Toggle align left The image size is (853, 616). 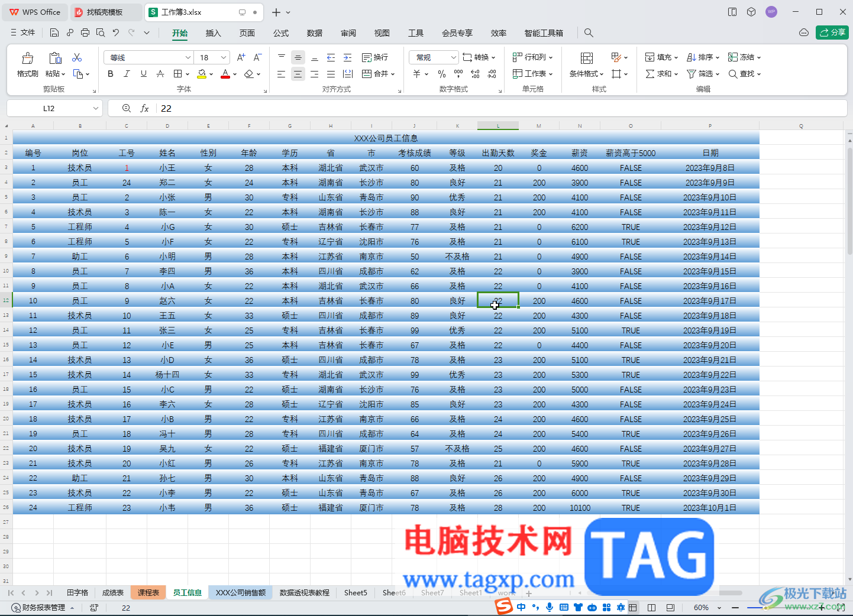[282, 74]
